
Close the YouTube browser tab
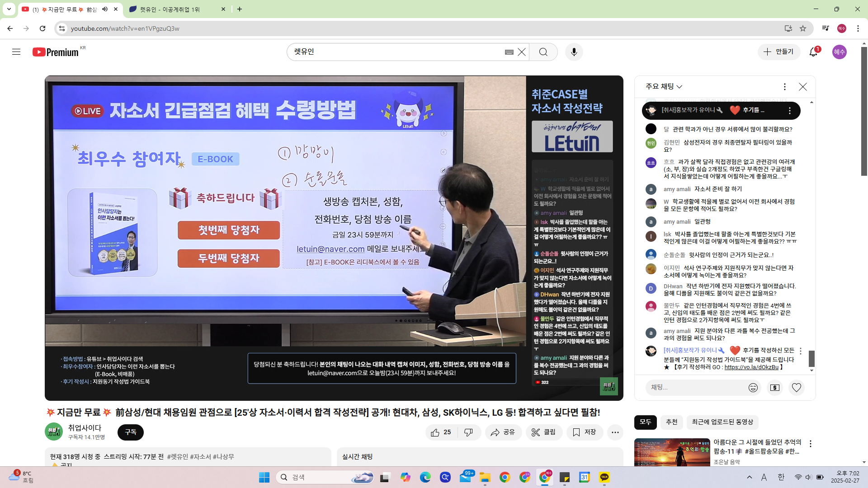[116, 9]
